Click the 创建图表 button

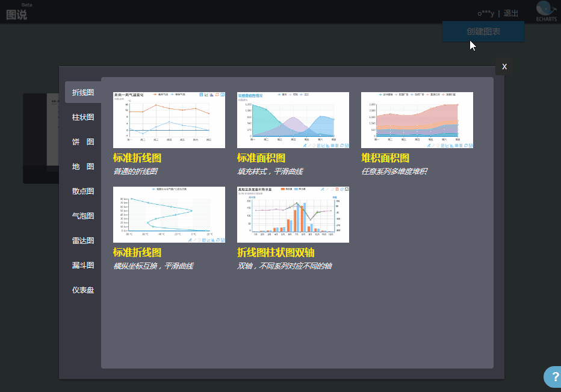click(483, 31)
